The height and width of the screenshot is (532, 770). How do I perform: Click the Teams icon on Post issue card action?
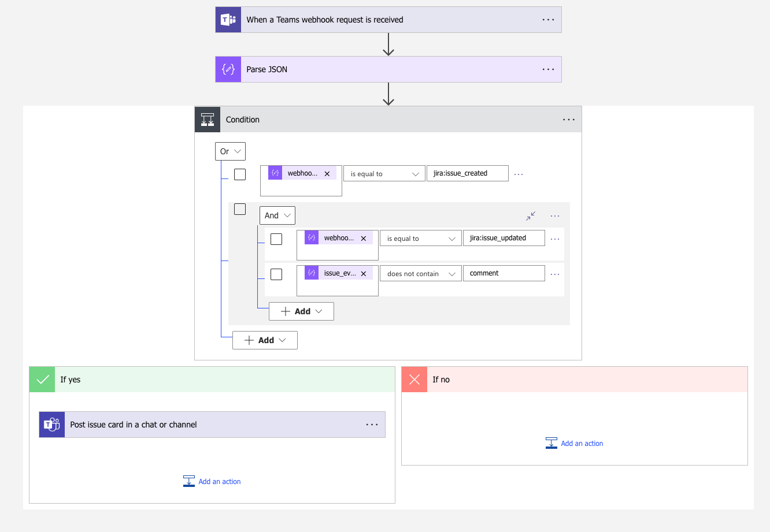coord(51,424)
